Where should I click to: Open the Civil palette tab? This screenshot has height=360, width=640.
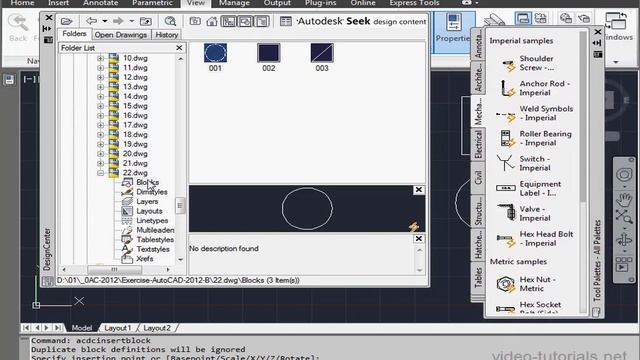tap(478, 178)
